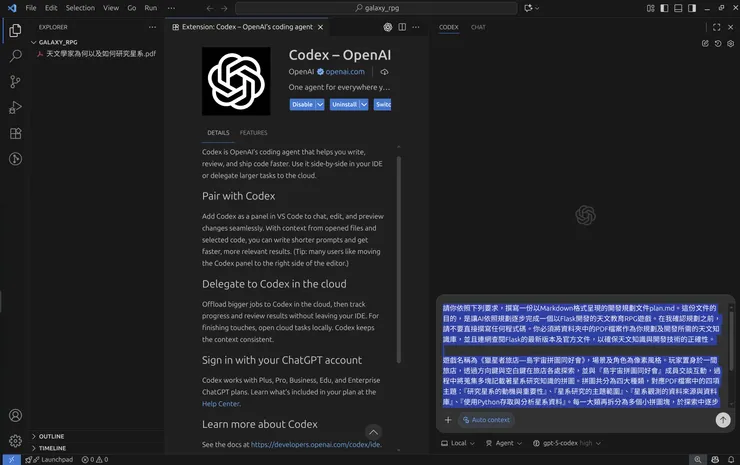Click the partially visible Switch button
This screenshot has height=465, width=740.
coord(383,104)
